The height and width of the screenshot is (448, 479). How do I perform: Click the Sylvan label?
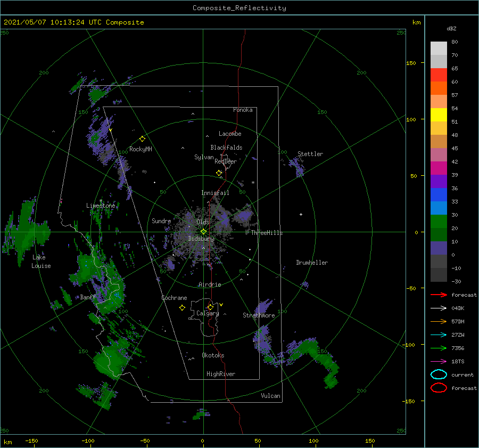coord(204,158)
